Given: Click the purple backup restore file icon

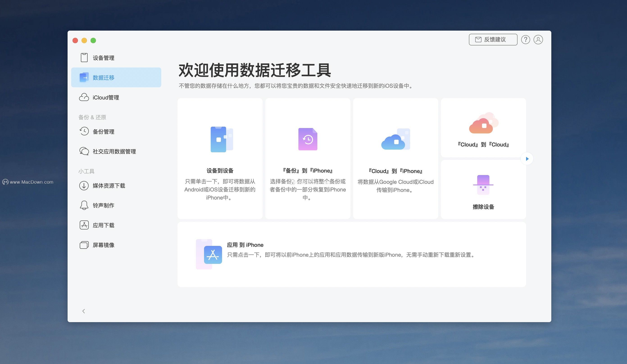Looking at the screenshot, I should 308,139.
